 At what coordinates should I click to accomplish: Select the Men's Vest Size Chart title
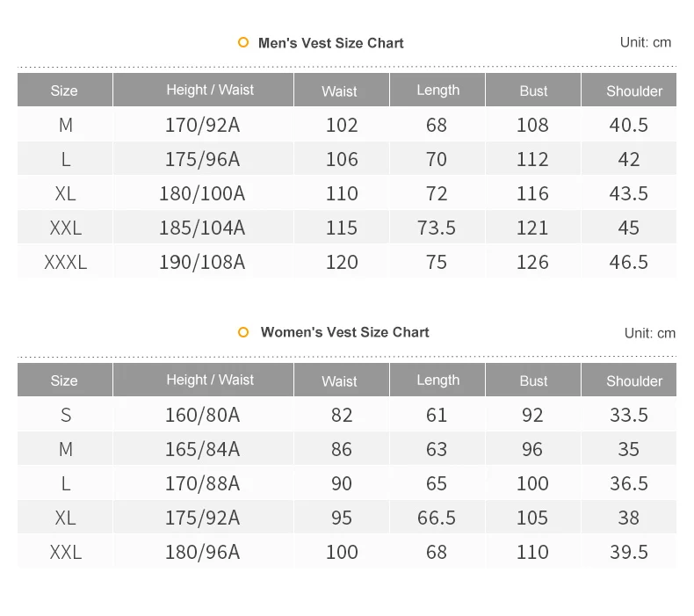pos(330,43)
